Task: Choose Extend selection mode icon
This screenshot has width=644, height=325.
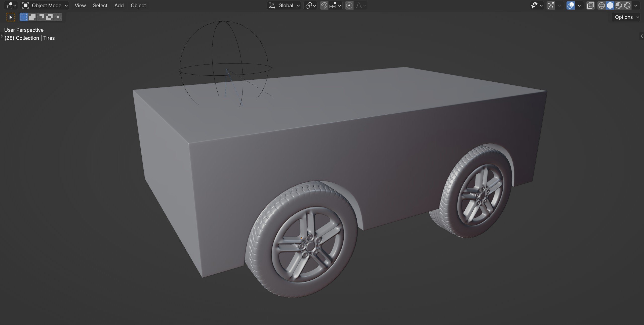Action: [x=32, y=17]
